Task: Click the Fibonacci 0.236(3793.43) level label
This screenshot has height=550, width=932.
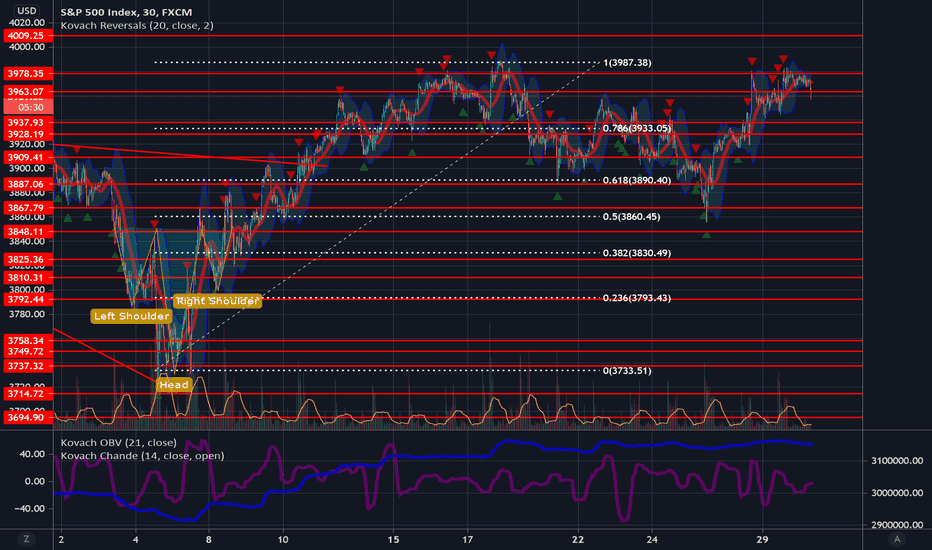Action: [x=637, y=298]
